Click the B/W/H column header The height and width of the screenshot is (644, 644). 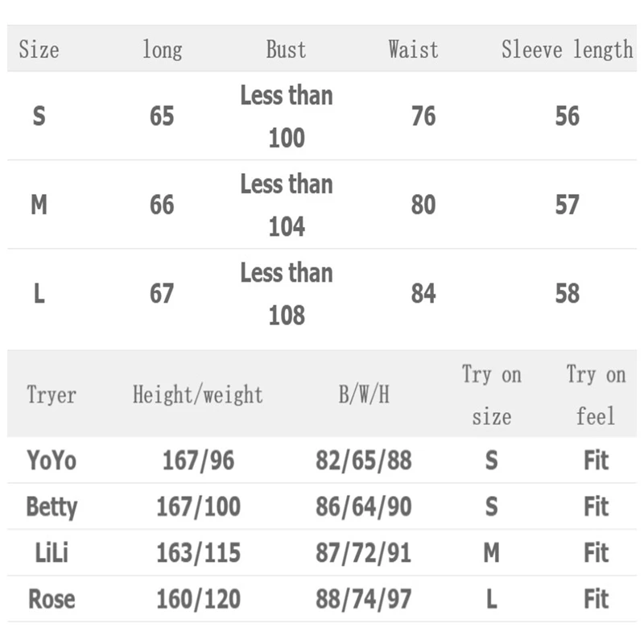pyautogui.click(x=364, y=395)
